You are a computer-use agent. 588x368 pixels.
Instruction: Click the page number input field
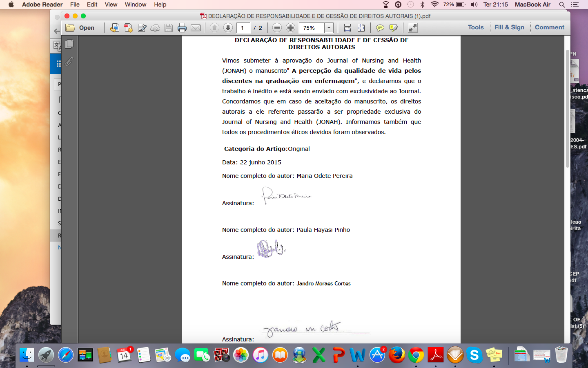click(243, 28)
